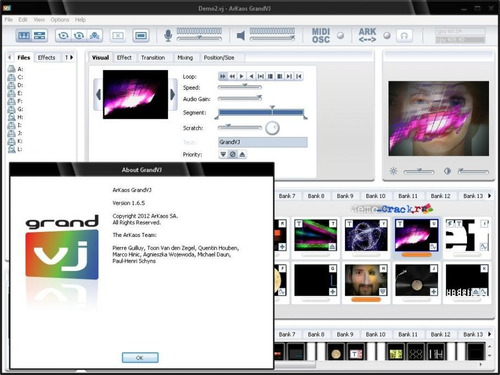The height and width of the screenshot is (375, 500).
Task: Open the Mixing tab
Action: (x=185, y=58)
